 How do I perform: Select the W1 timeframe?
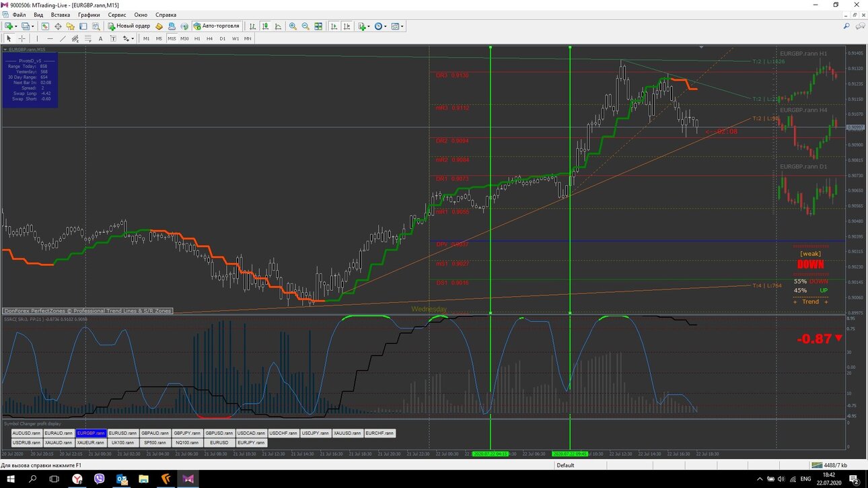[236, 38]
